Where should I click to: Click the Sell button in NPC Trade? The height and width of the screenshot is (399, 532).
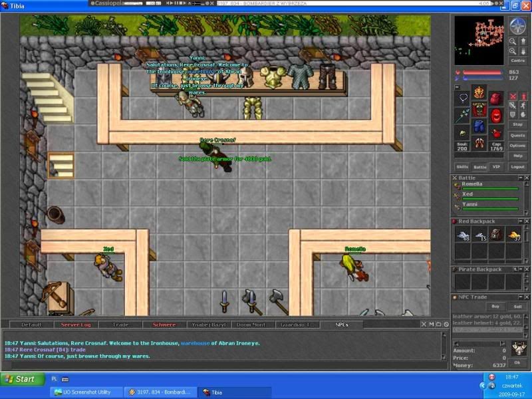[517, 307]
